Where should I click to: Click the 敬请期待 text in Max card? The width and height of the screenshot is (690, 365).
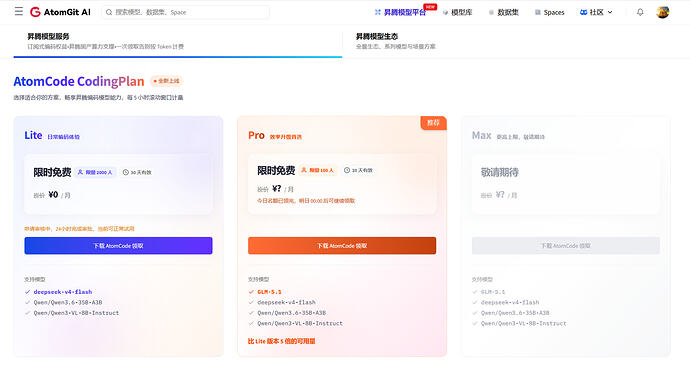coord(500,172)
